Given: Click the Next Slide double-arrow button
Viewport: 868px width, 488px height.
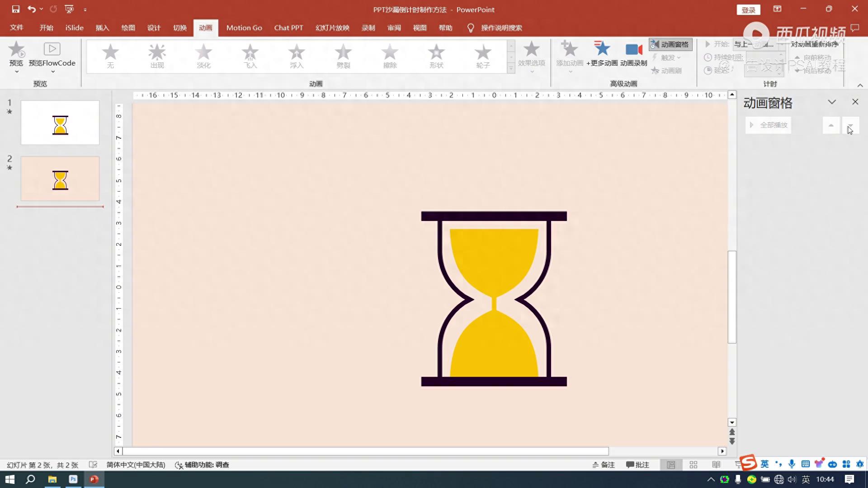Looking at the screenshot, I should pos(732,441).
